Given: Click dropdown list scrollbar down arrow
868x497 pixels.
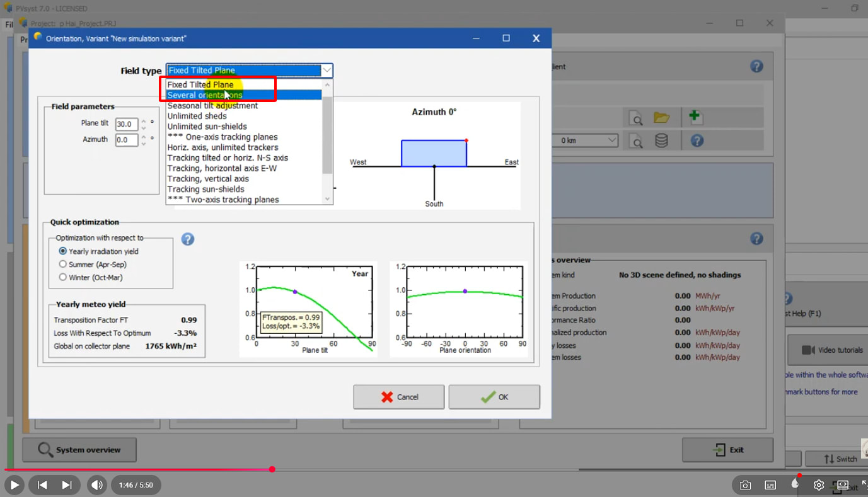Looking at the screenshot, I should (327, 199).
